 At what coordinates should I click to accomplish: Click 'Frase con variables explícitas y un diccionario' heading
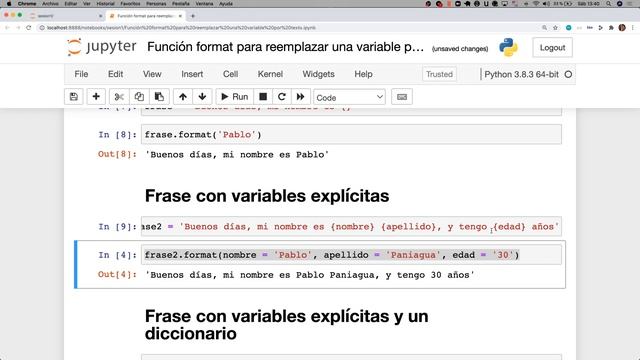pos(287,325)
